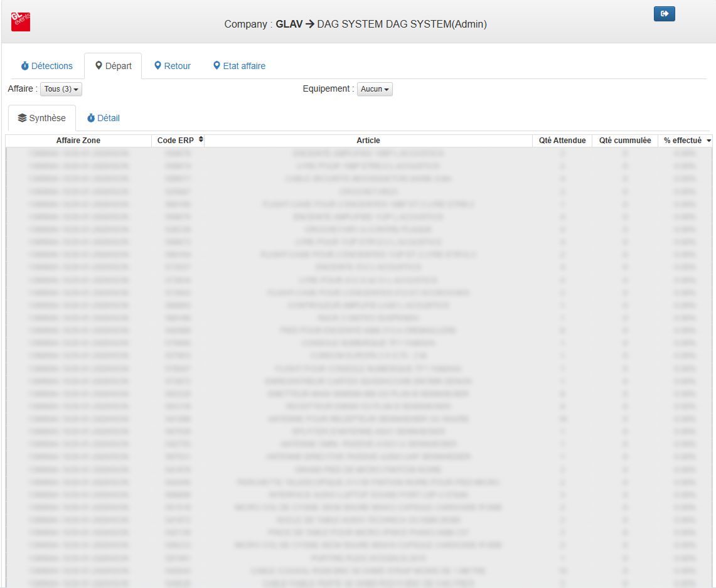
Task: Sort by the Affaire Zone column header
Action: pos(78,141)
